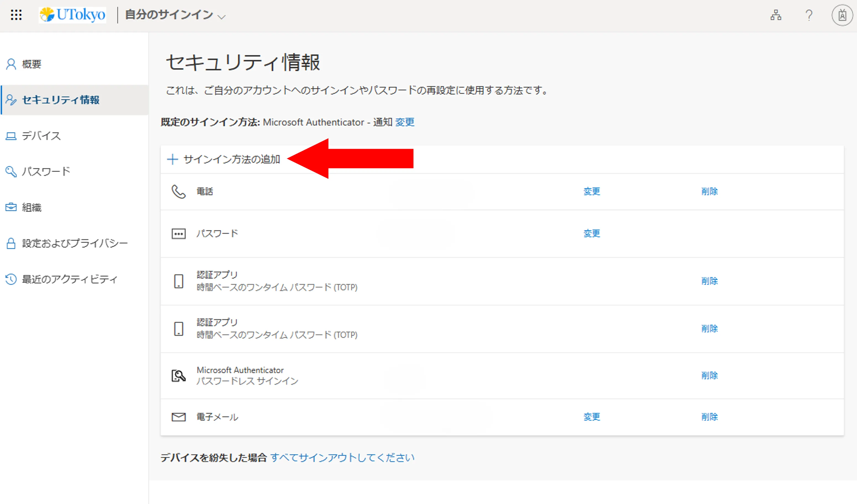
Task: Click the phone icon in the 電話 row
Action: pyautogui.click(x=178, y=192)
